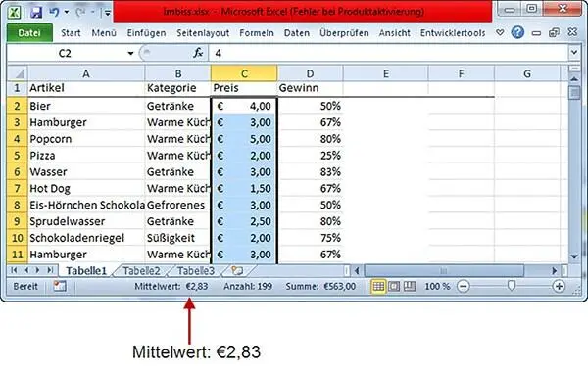This screenshot has width=588, height=372.
Task: Click the Insert Function fx icon
Action: tap(198, 53)
